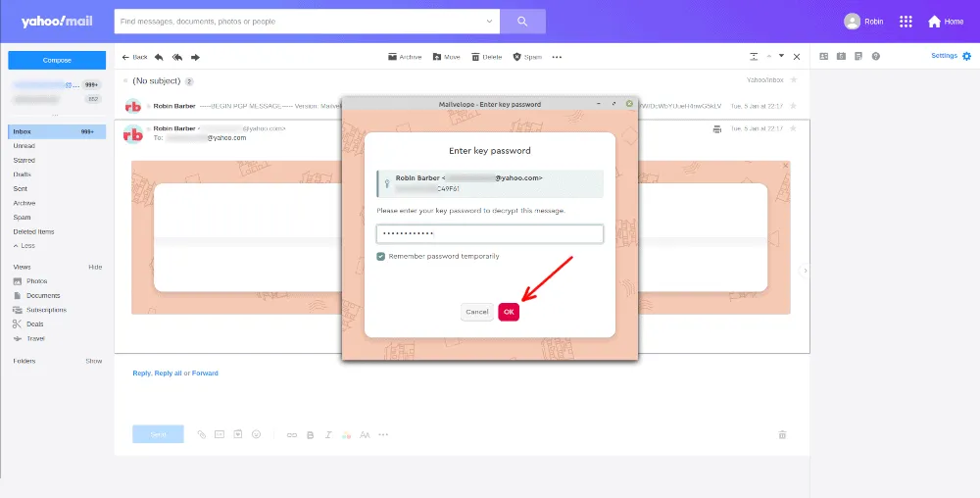Insert a link in the reply
The width and height of the screenshot is (980, 498).
[x=292, y=435]
